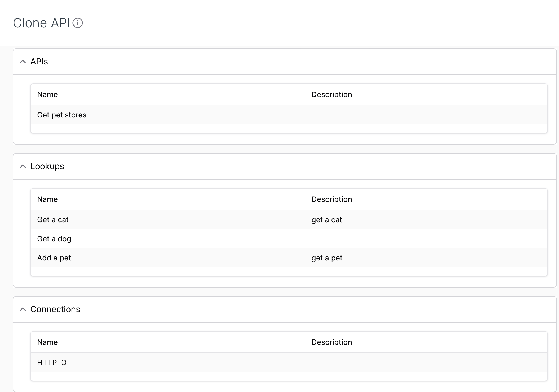
Task: Collapse the Lookups section chevron
Action: [23, 166]
